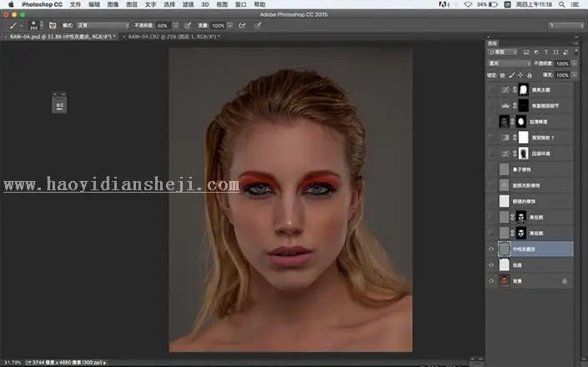Open the brush Mode dropdown (正常)
This screenshot has width=588, height=367.
point(103,26)
